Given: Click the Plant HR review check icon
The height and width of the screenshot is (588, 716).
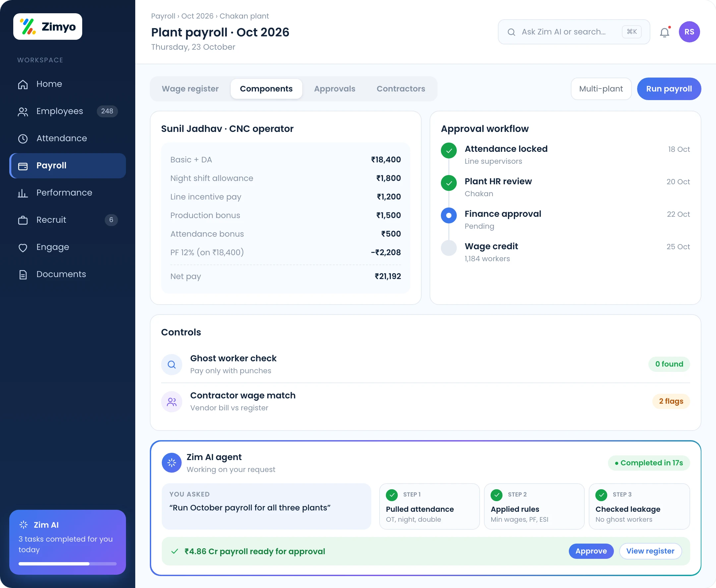Looking at the screenshot, I should click(449, 183).
